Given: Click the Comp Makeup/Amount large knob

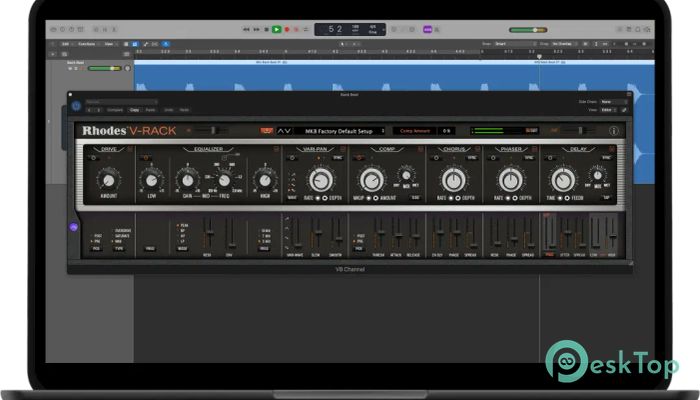Looking at the screenshot, I should coord(371,180).
